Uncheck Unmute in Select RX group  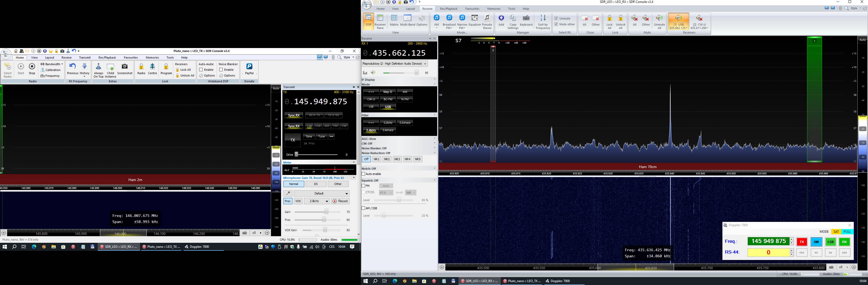[x=556, y=18]
